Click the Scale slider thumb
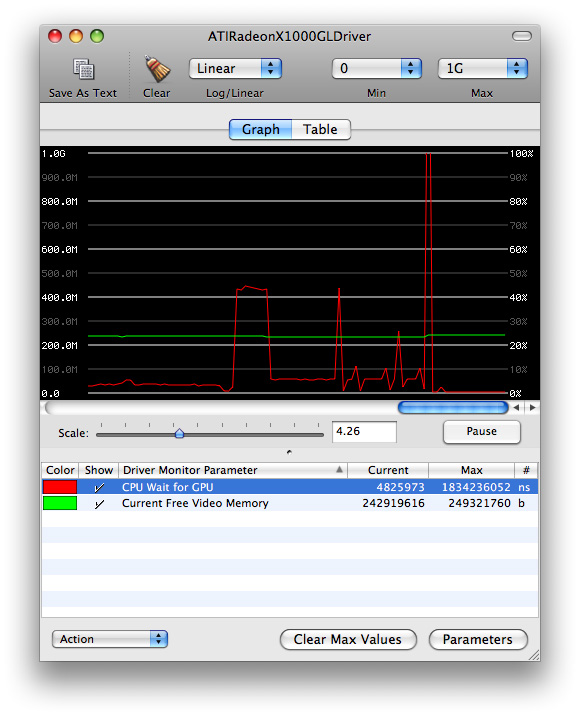The image size is (580, 716). click(x=179, y=433)
